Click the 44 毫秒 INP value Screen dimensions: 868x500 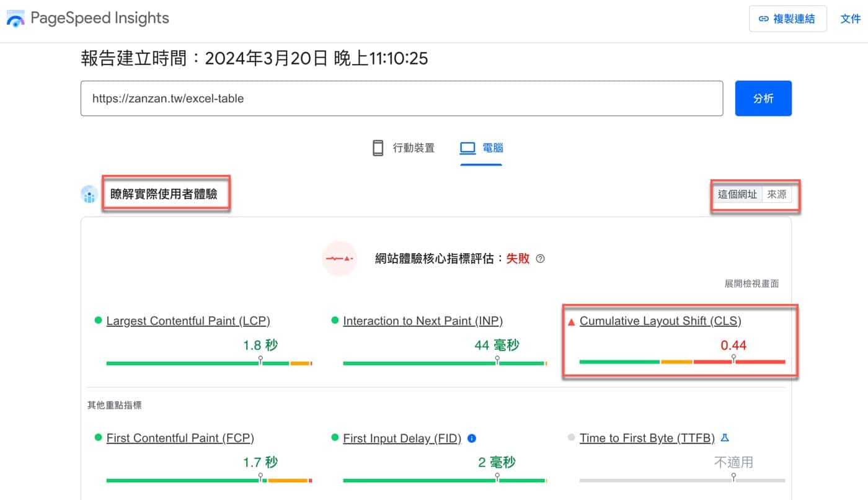497,346
